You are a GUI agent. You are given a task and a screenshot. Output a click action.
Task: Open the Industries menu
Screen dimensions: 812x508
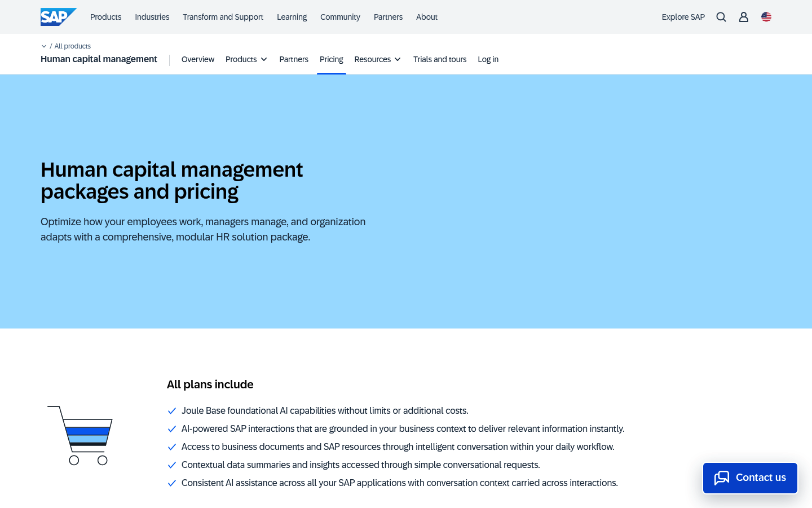tap(152, 17)
